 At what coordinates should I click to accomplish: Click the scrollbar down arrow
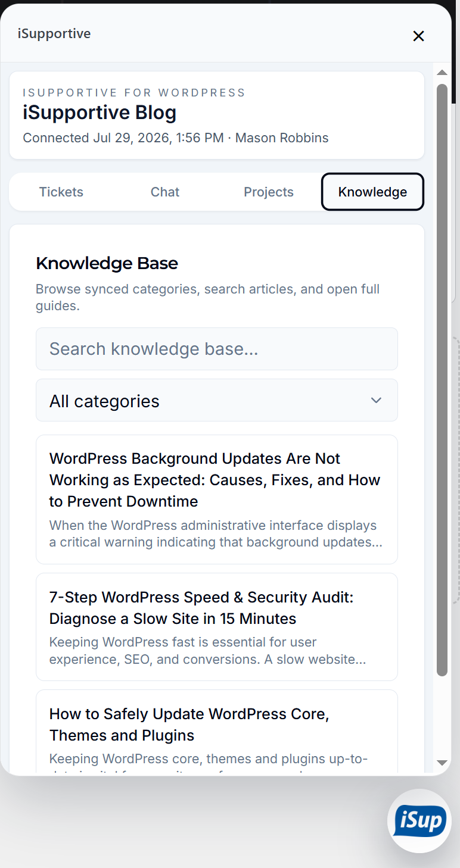442,763
